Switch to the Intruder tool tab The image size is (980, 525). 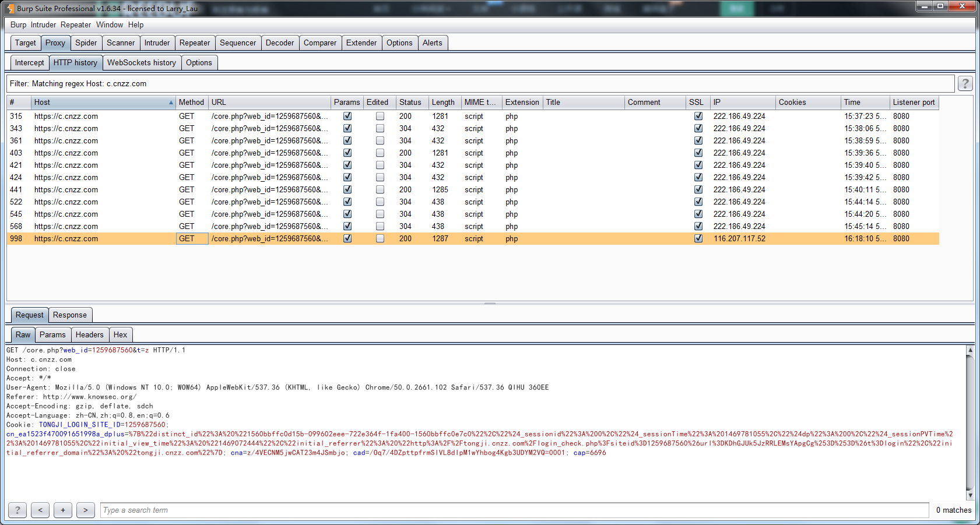tap(157, 43)
